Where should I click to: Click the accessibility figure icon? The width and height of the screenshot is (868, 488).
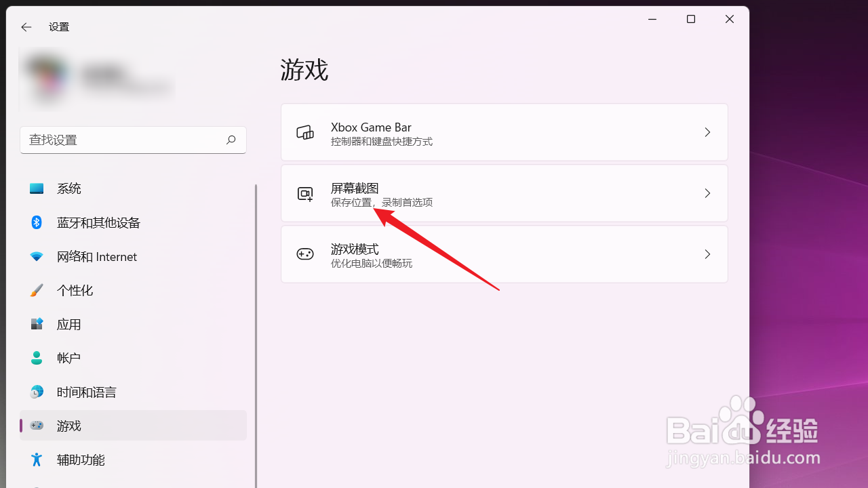tap(36, 460)
